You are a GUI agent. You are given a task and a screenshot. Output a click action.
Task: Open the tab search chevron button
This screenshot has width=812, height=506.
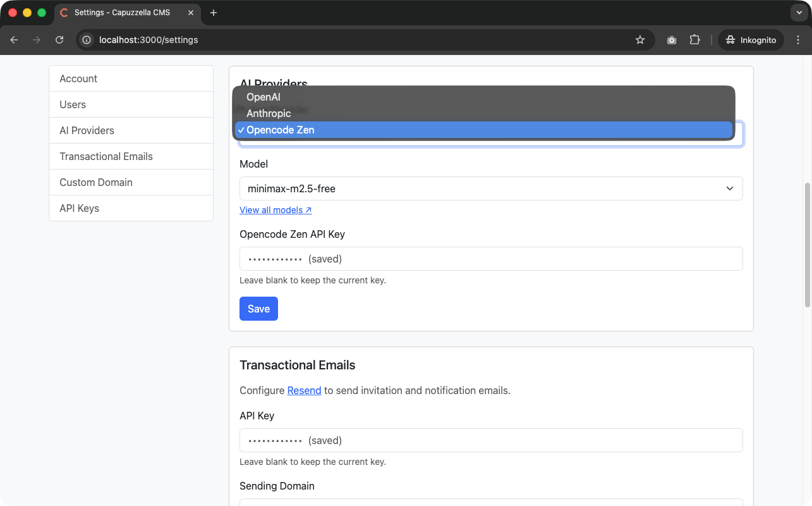[x=799, y=13]
